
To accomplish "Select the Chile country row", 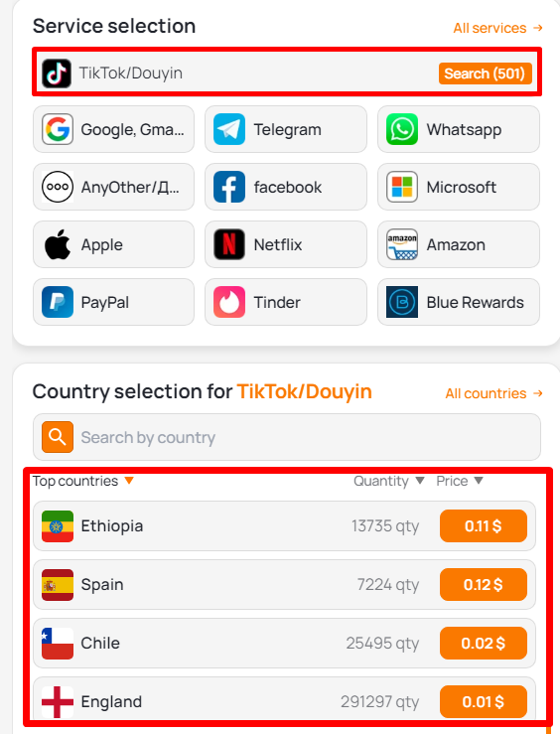I will pos(284,643).
